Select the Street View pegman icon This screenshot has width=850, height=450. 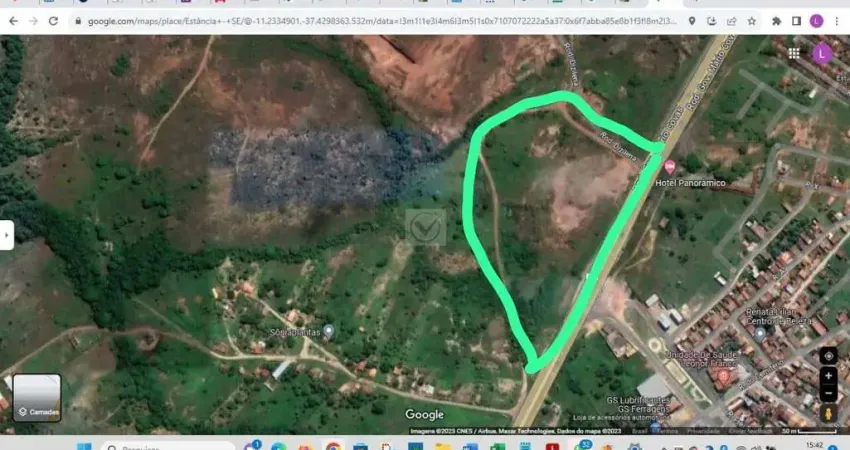(828, 414)
